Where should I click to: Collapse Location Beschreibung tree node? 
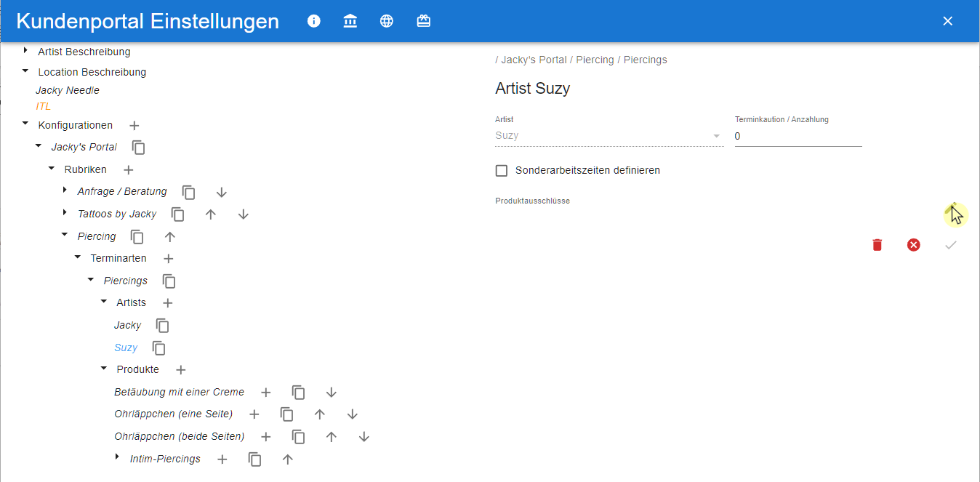25,71
